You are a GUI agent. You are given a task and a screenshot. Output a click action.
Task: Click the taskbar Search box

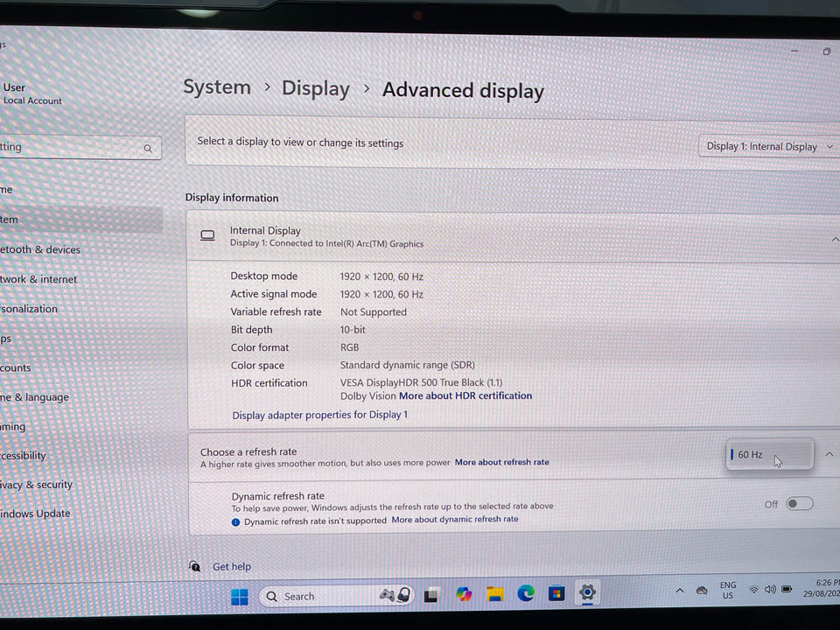point(336,596)
